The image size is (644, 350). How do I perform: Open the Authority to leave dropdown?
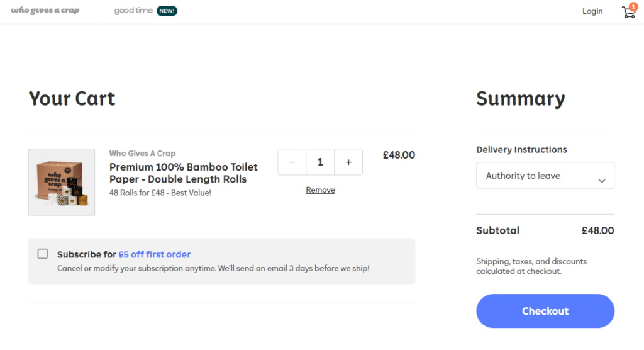(x=545, y=176)
